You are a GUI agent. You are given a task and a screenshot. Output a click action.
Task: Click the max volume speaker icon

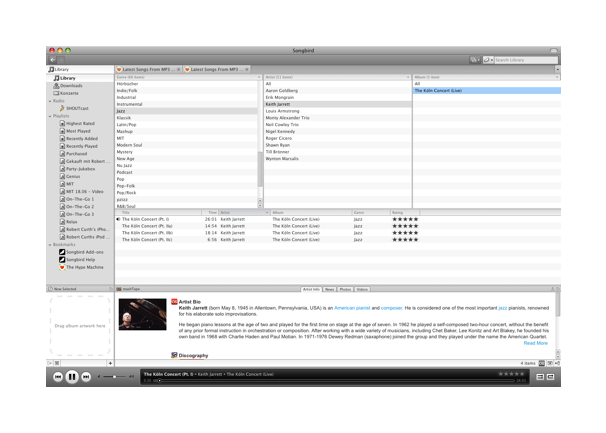[132, 377]
